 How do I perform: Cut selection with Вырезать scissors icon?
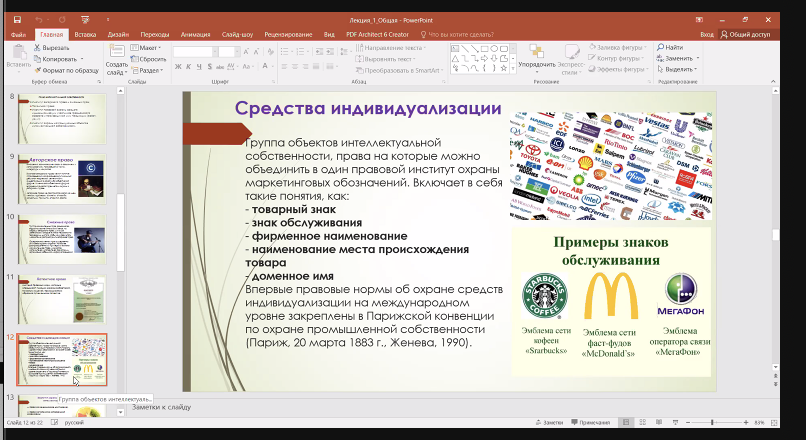pyautogui.click(x=51, y=47)
